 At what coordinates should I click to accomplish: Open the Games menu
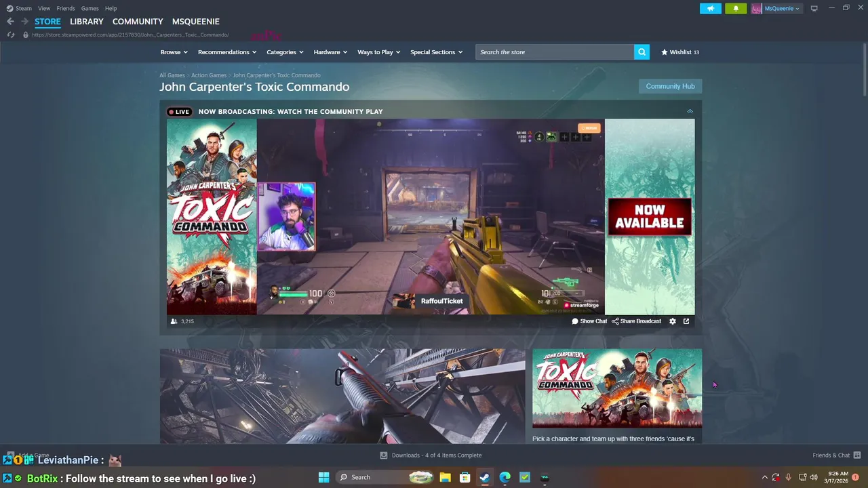tap(90, 8)
